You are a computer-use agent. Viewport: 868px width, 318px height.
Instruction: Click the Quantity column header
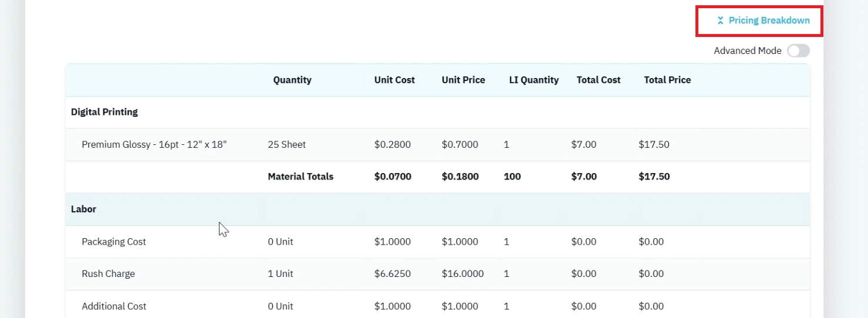(292, 80)
